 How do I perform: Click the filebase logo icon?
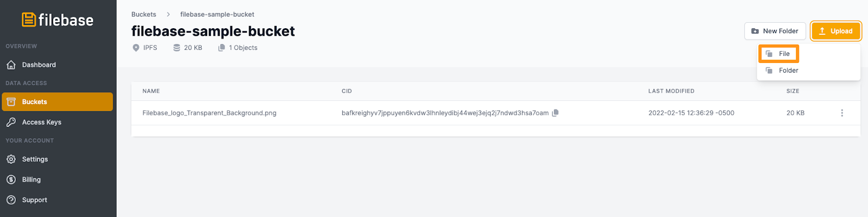pyautogui.click(x=29, y=20)
